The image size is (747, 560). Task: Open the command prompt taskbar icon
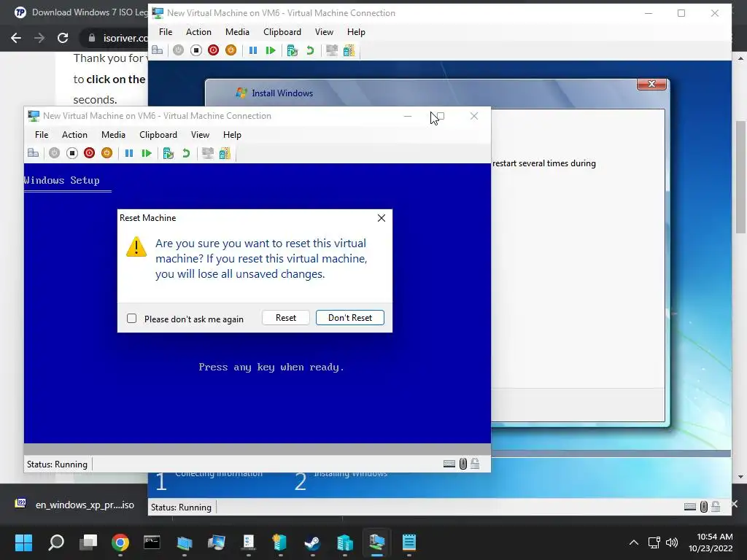(152, 542)
